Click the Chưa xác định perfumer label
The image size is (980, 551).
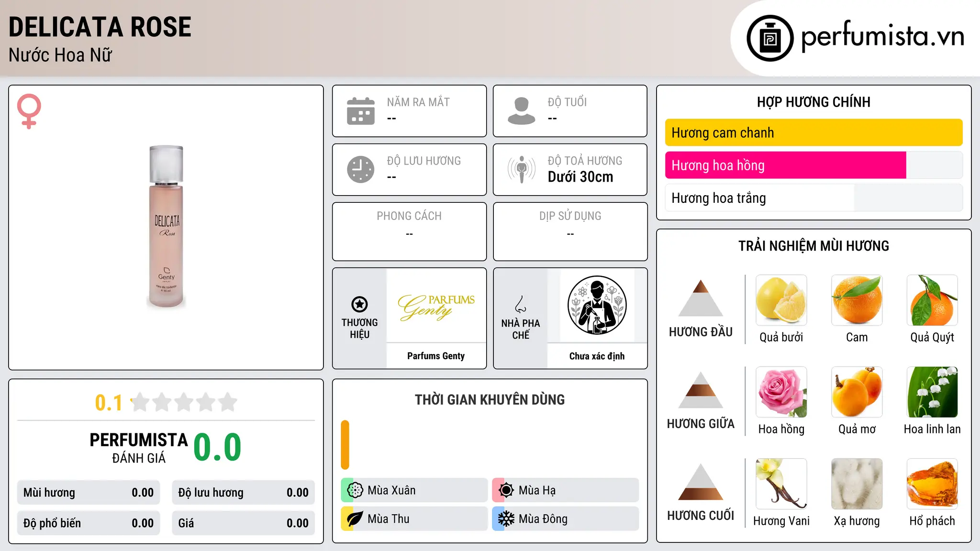pyautogui.click(x=597, y=356)
